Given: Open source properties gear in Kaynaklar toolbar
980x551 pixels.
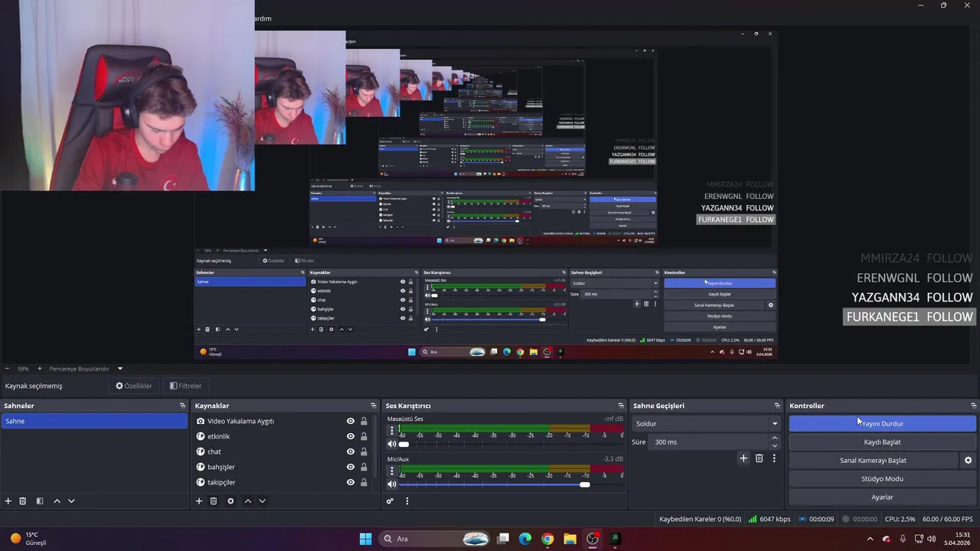Looking at the screenshot, I should tap(230, 501).
